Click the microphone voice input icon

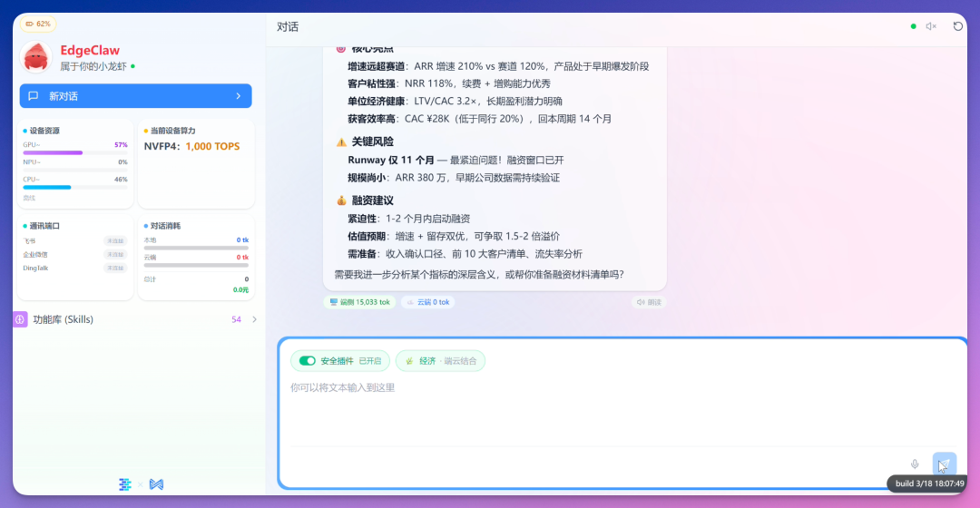[x=915, y=464]
